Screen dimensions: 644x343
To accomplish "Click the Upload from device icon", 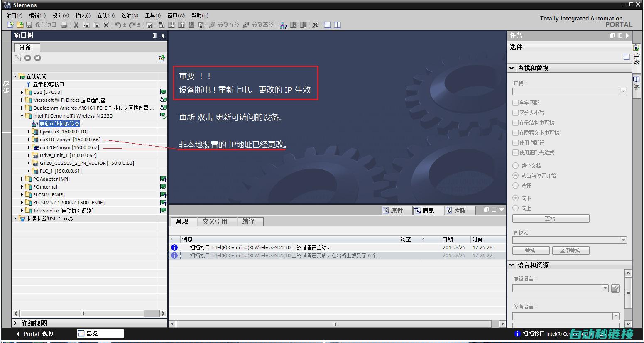I will click(181, 25).
